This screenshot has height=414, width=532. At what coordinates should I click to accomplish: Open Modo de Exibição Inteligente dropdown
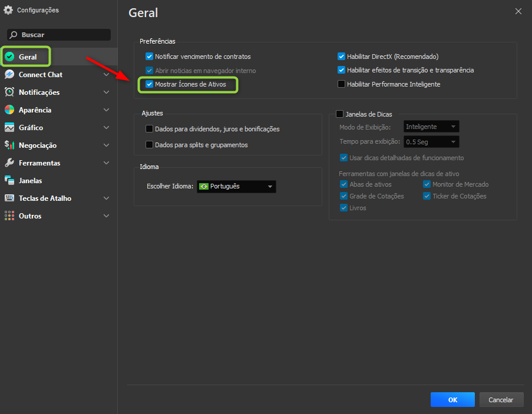[431, 127]
